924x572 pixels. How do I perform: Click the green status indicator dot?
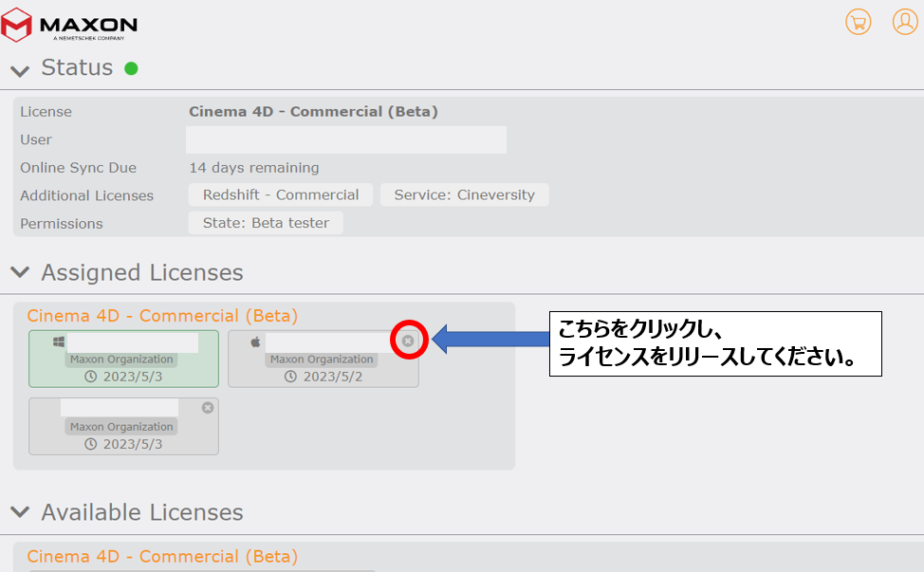tap(132, 69)
